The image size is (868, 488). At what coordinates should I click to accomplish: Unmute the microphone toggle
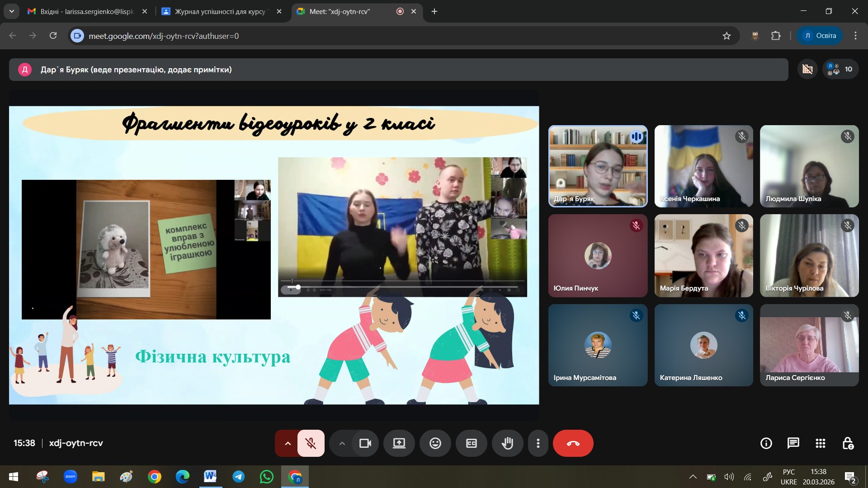click(x=311, y=443)
